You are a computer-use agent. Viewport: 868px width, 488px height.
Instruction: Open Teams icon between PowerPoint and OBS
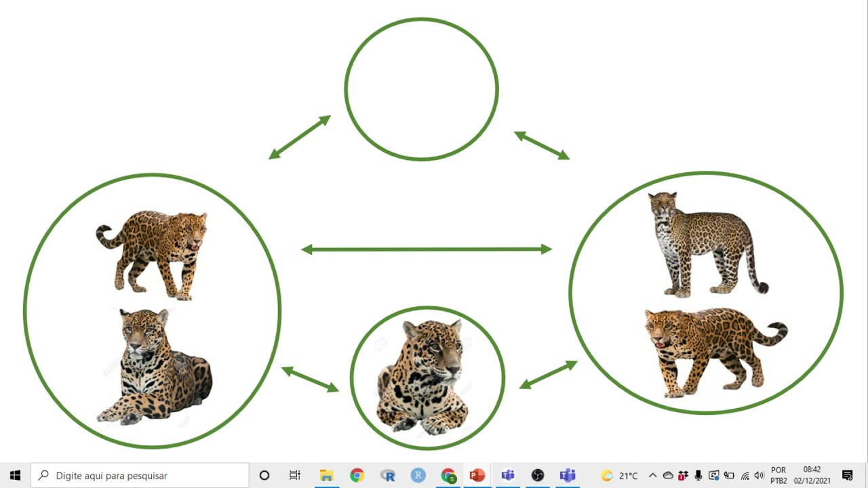(507, 475)
